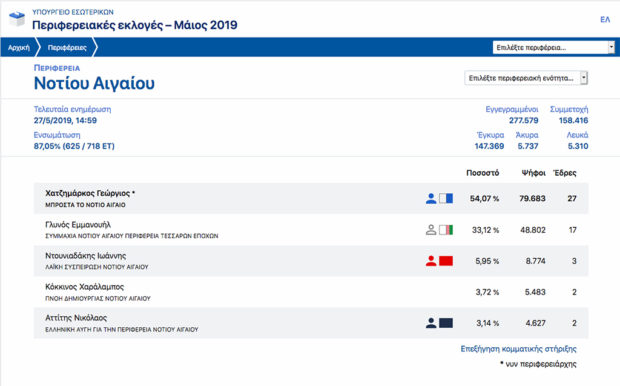Click the ballot box logo icon
The height and width of the screenshot is (386, 620).
tap(17, 19)
